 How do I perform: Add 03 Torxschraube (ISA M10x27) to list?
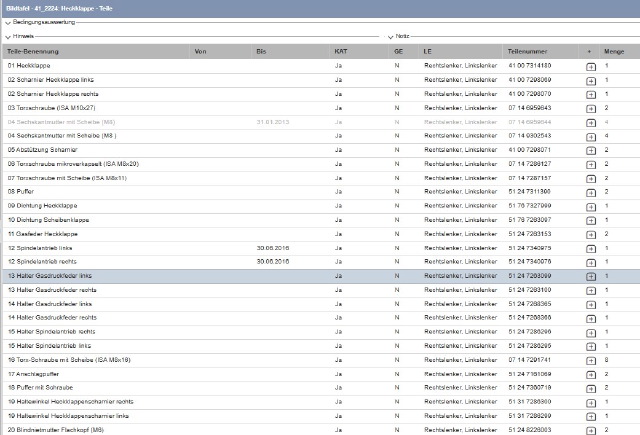(x=591, y=109)
